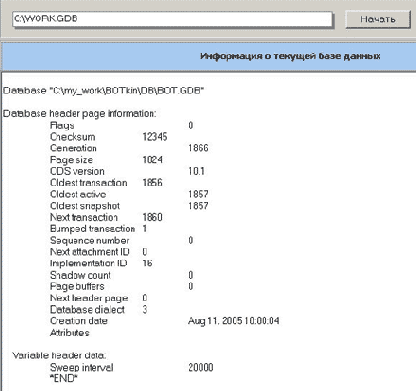Click Sweep interval value 20000
Image resolution: width=416 pixels, height=391 pixels.
(201, 367)
